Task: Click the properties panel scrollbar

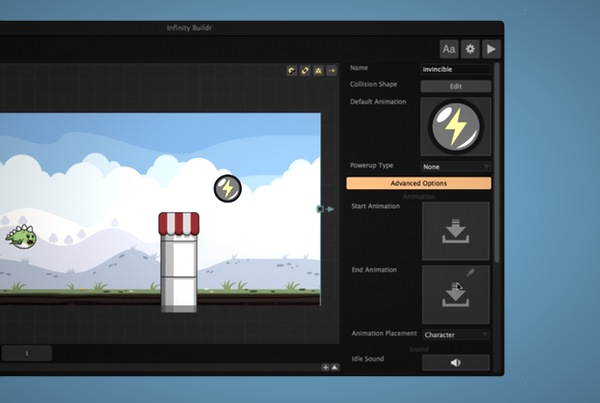Action: click(497, 163)
